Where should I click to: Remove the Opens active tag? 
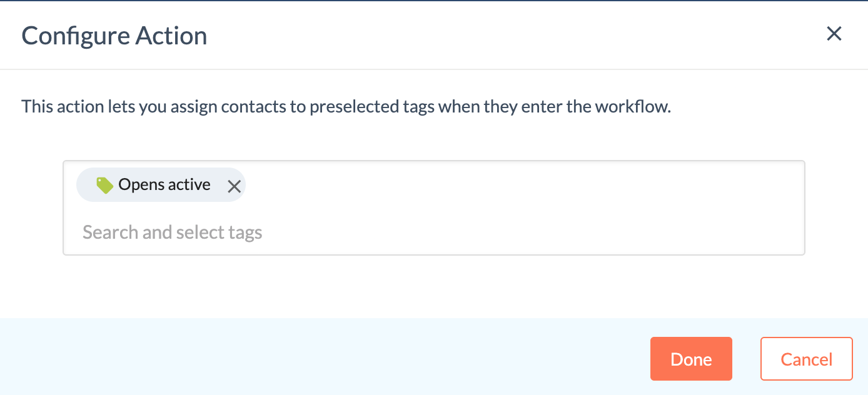[234, 186]
